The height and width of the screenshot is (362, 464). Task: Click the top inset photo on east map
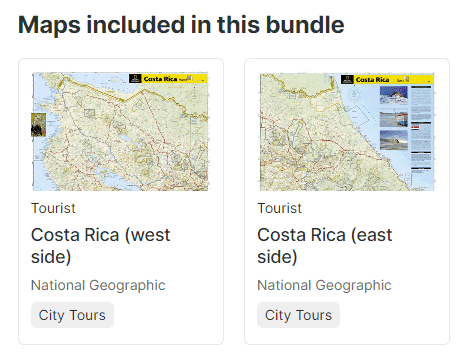click(394, 95)
